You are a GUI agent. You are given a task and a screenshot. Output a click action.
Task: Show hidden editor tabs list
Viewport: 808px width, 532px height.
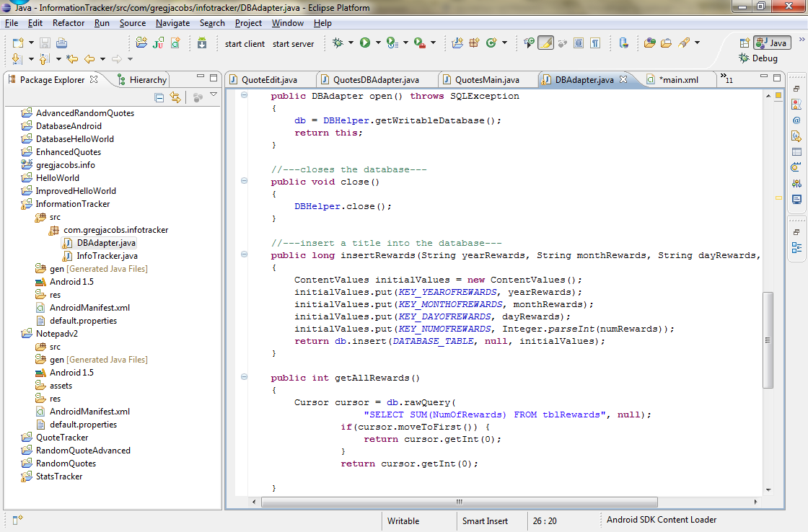pyautogui.click(x=725, y=79)
